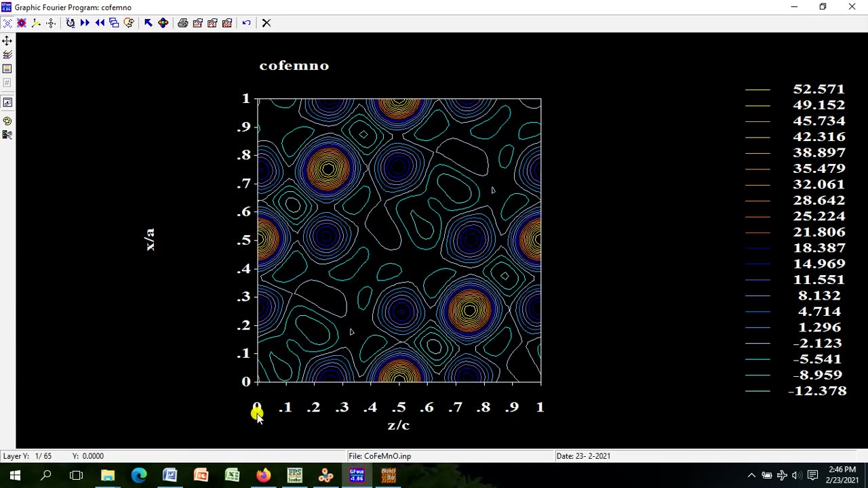The image size is (868, 488).
Task: Switch to Word in taskbar
Action: coord(170,476)
